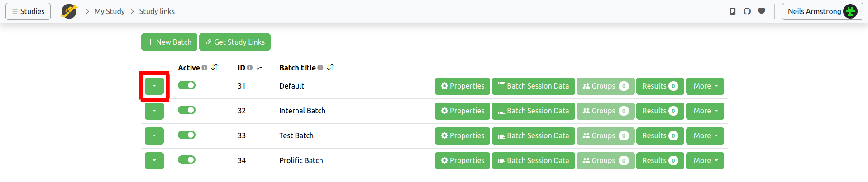The width and height of the screenshot is (868, 182).
Task: Open the GitHub icon link
Action: click(x=747, y=11)
